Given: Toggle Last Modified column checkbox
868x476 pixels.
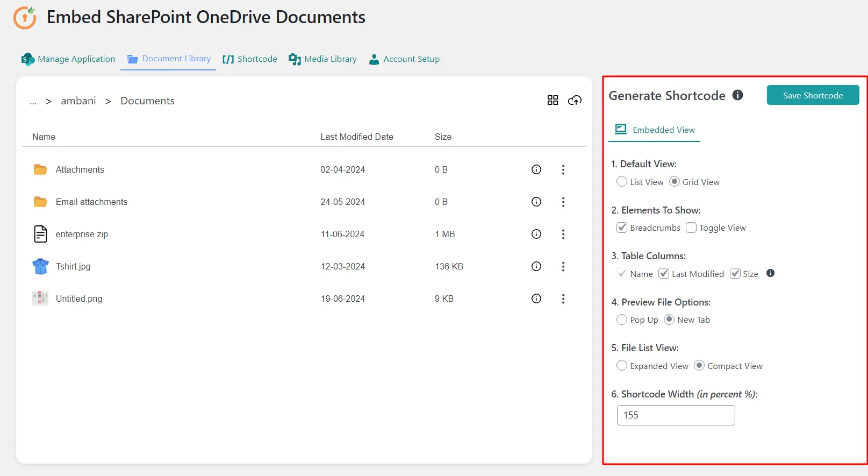Looking at the screenshot, I should [x=664, y=273].
